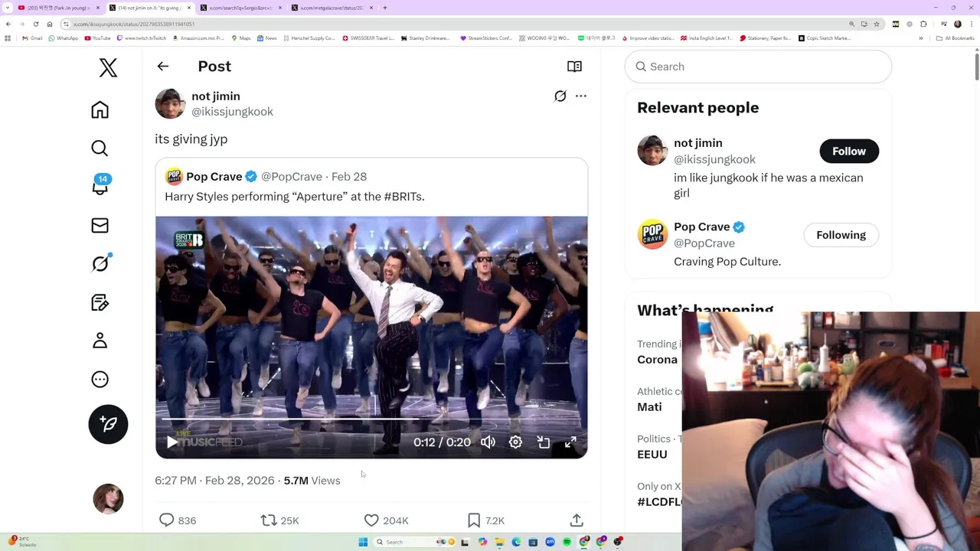Click the #BRITs text in quoted post
This screenshot has width=980, height=551.
point(403,197)
